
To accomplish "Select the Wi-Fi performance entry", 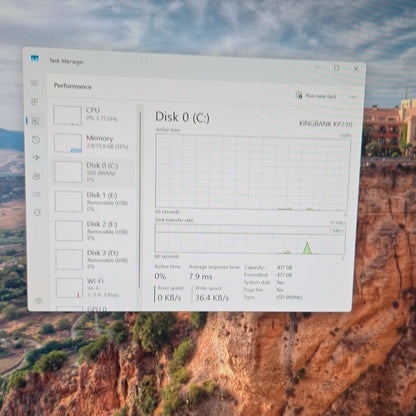I will (x=95, y=288).
